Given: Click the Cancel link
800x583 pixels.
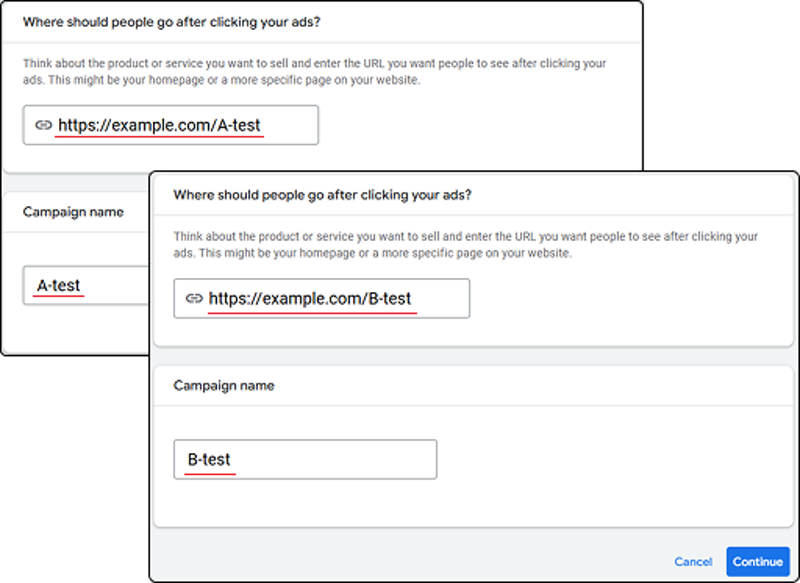Looking at the screenshot, I should click(693, 562).
